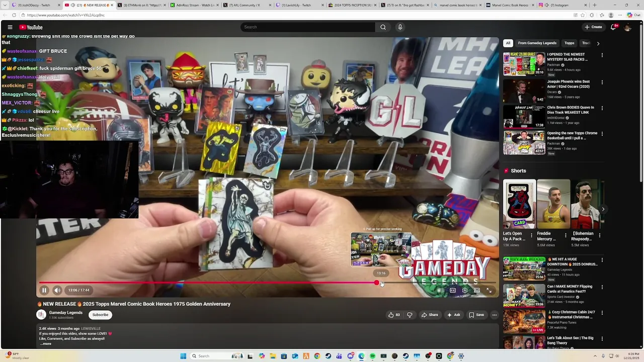Open more actions ellipsis under video

click(494, 315)
